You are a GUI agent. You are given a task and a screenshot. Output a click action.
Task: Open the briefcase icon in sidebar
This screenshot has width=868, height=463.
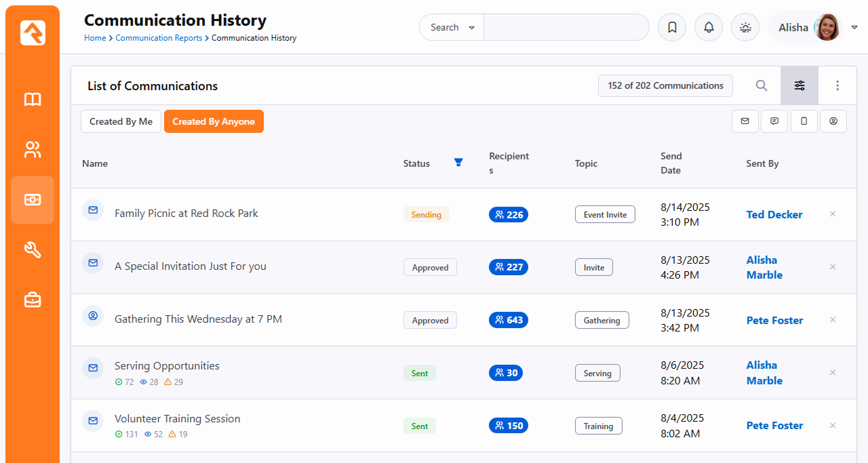[33, 300]
